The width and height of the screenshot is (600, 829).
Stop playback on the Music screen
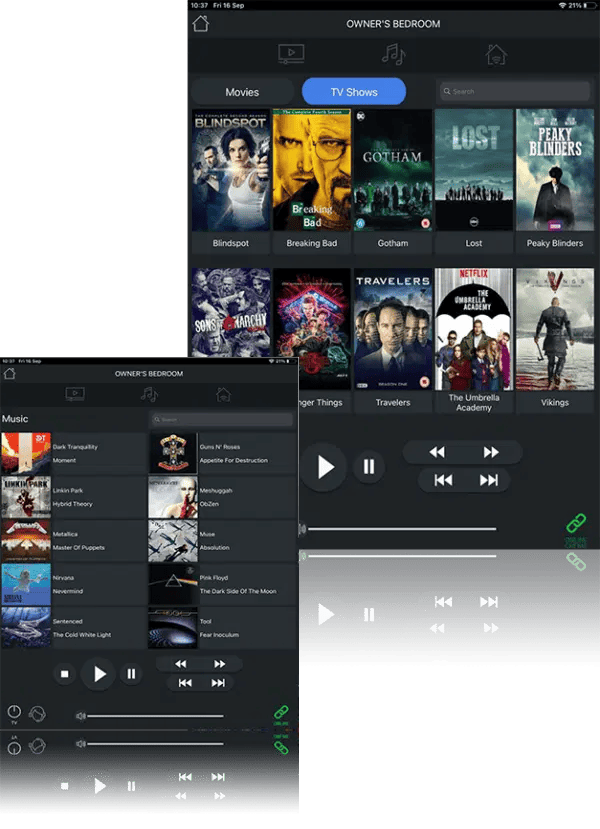[x=64, y=674]
